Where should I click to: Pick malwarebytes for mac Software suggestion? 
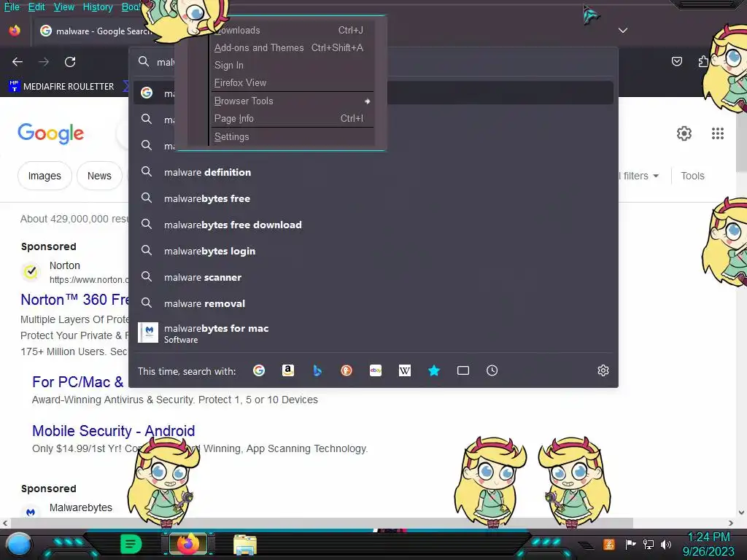tap(373, 332)
